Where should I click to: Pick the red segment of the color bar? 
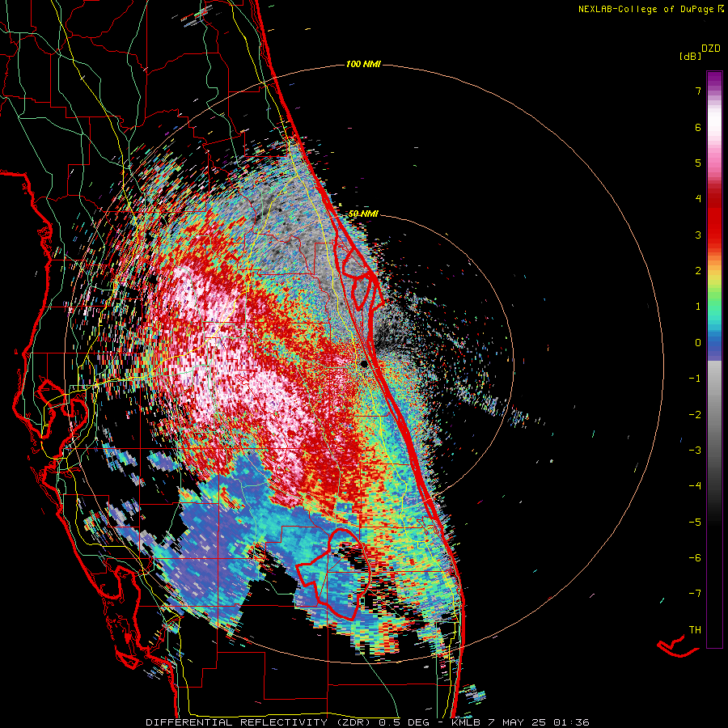[714, 218]
